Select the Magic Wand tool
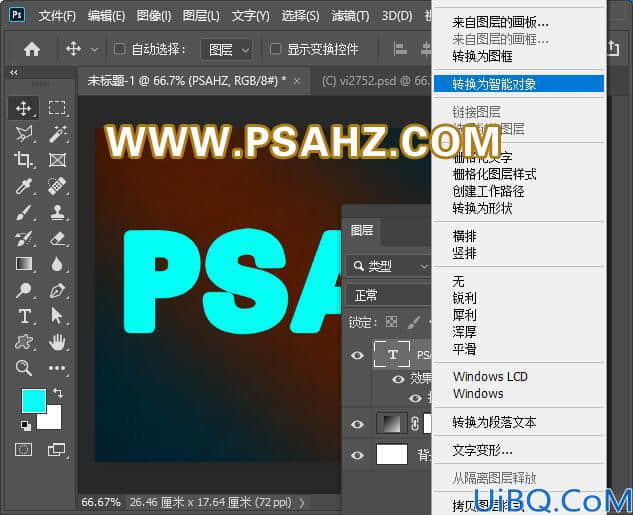Image resolution: width=633 pixels, height=515 pixels. pyautogui.click(x=57, y=134)
